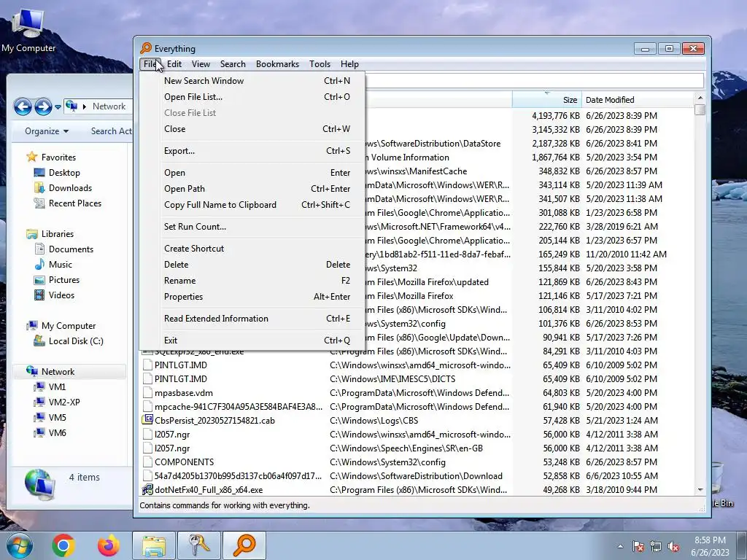This screenshot has height=560, width=747.
Task: Select VM2-XP under Network
Action: coord(57,402)
